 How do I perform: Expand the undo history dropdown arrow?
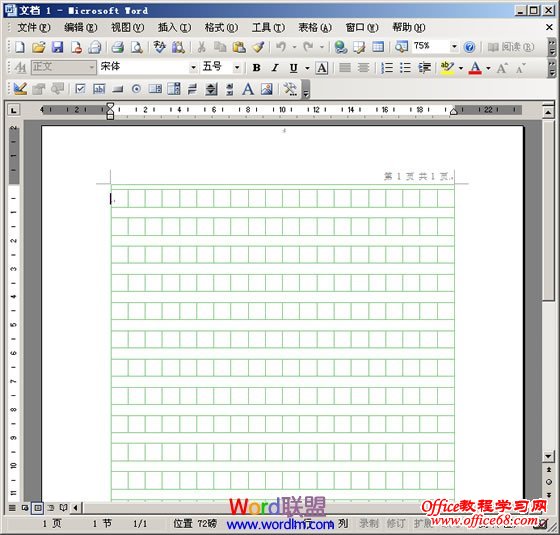coord(294,47)
